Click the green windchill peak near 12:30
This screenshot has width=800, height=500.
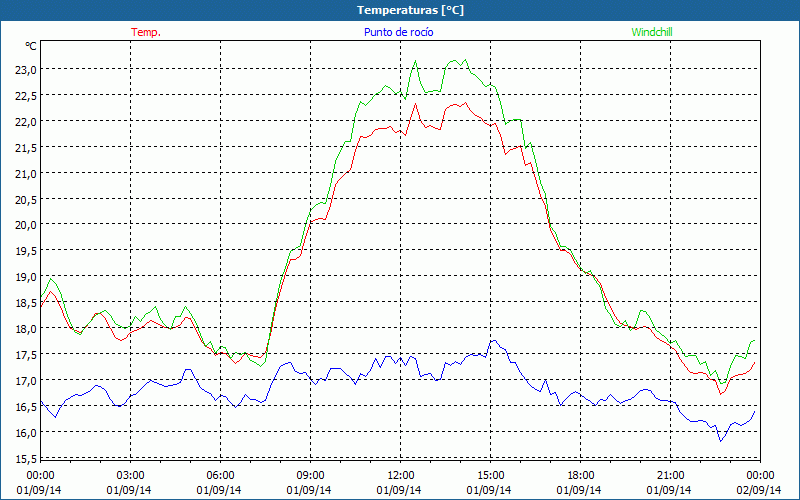pyautogui.click(x=415, y=61)
